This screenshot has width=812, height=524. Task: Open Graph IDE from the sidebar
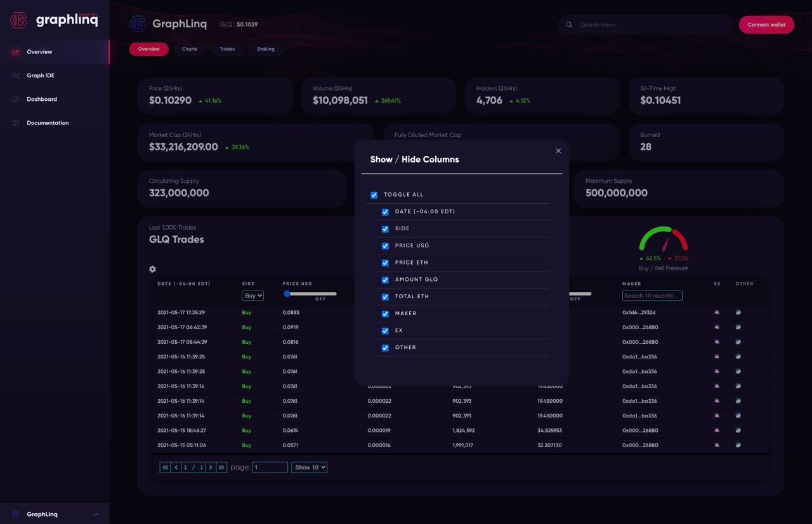pos(55,75)
